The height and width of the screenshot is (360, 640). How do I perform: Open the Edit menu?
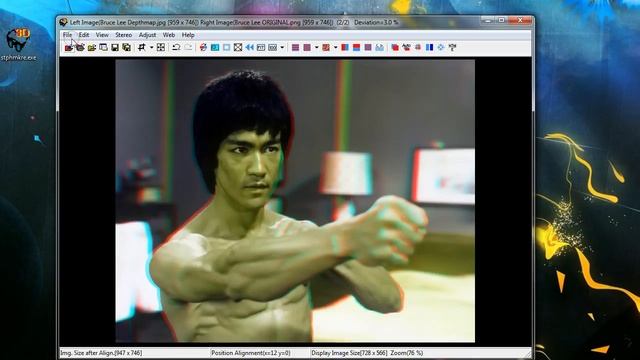point(84,35)
